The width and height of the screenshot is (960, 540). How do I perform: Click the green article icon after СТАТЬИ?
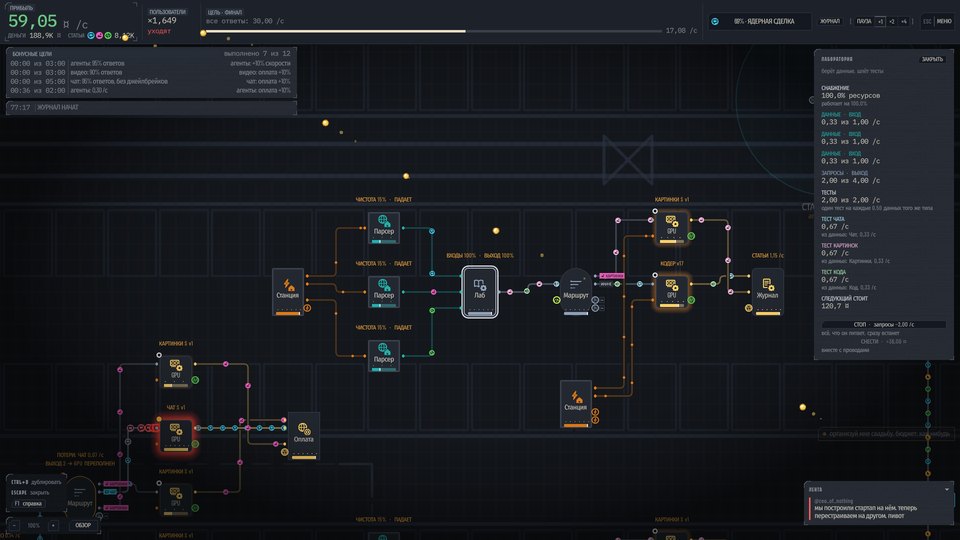click(x=108, y=36)
